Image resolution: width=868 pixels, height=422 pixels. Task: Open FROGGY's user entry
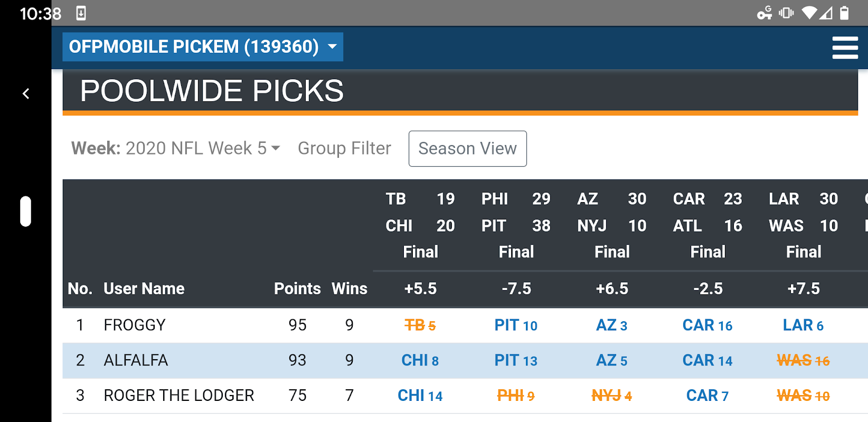135,325
